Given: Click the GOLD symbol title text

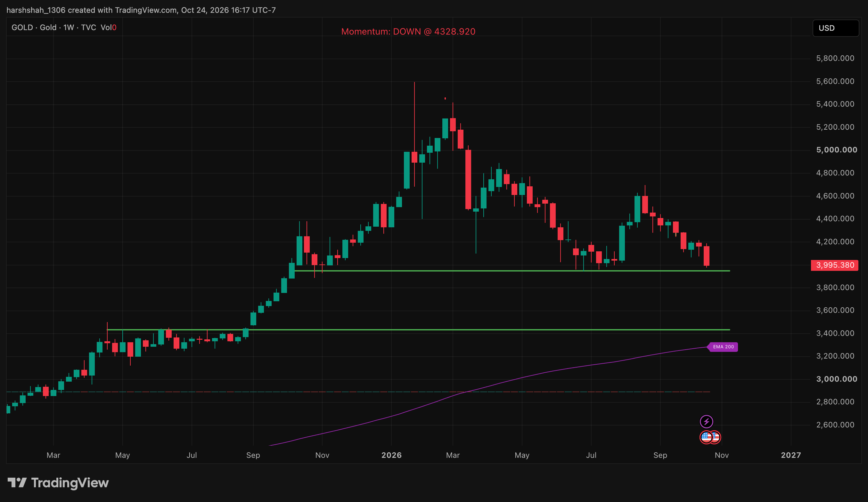Looking at the screenshot, I should (22, 28).
